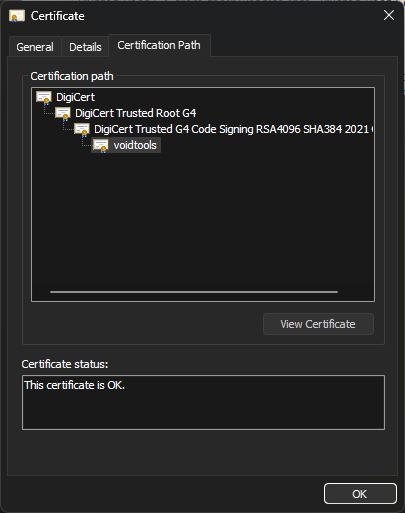Screen dimensions: 405x513
Task: Click the 'Certification path' group label
Action: (x=72, y=76)
